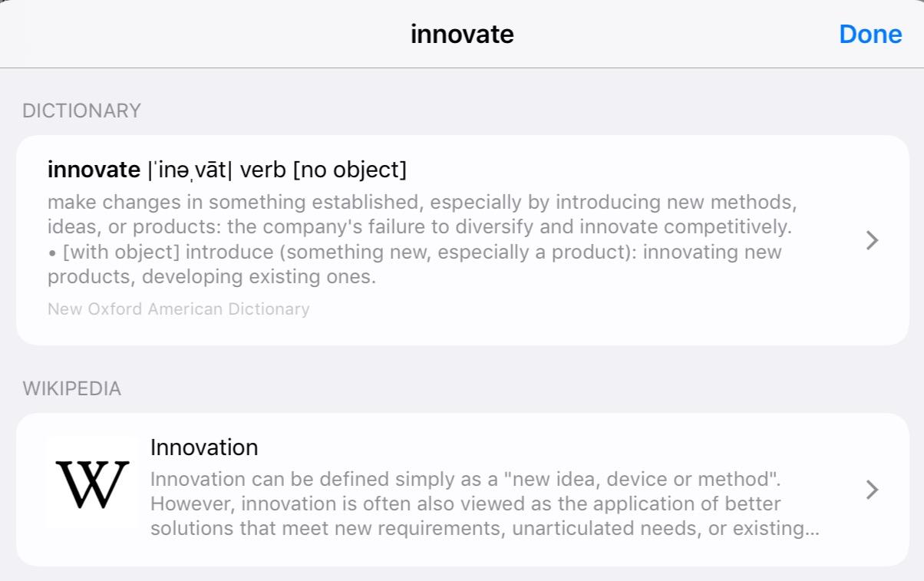Click the "verb [no object]" label
Viewport: 924px width, 581px height.
[323, 170]
